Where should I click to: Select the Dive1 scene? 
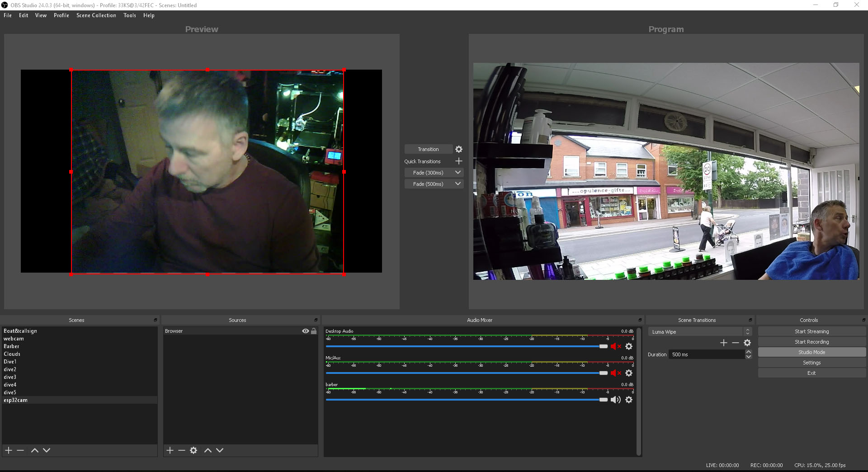[x=80, y=362]
